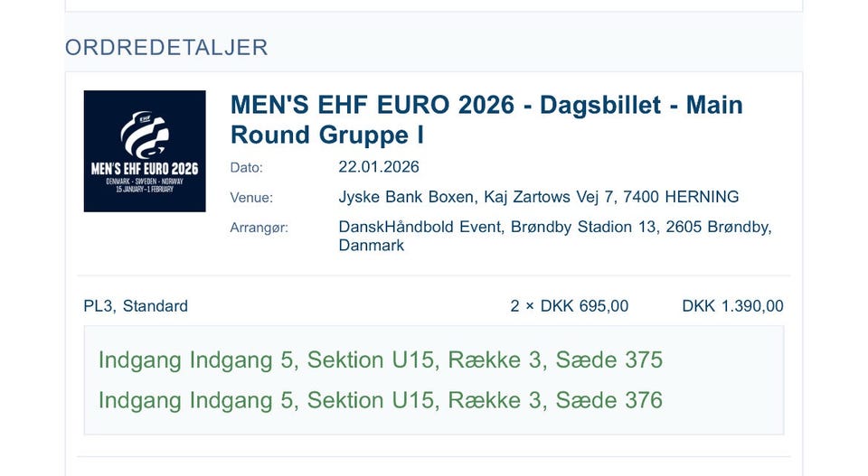Image resolution: width=868 pixels, height=476 pixels.
Task: Click the EHF ball logo in the thumbnail
Action: (145, 135)
